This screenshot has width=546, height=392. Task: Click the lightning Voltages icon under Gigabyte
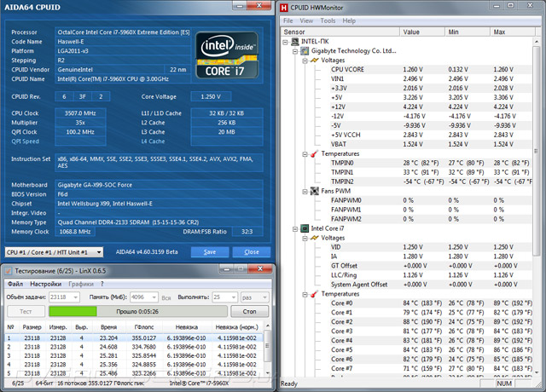315,61
